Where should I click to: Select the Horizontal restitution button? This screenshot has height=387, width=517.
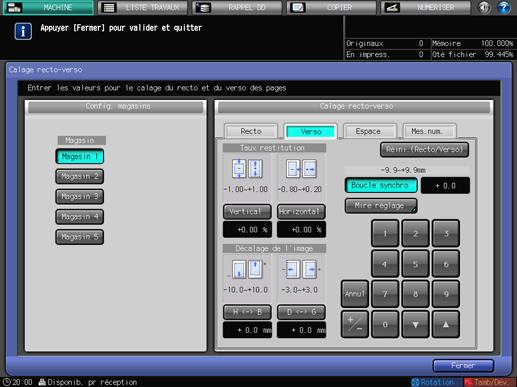[x=301, y=211]
